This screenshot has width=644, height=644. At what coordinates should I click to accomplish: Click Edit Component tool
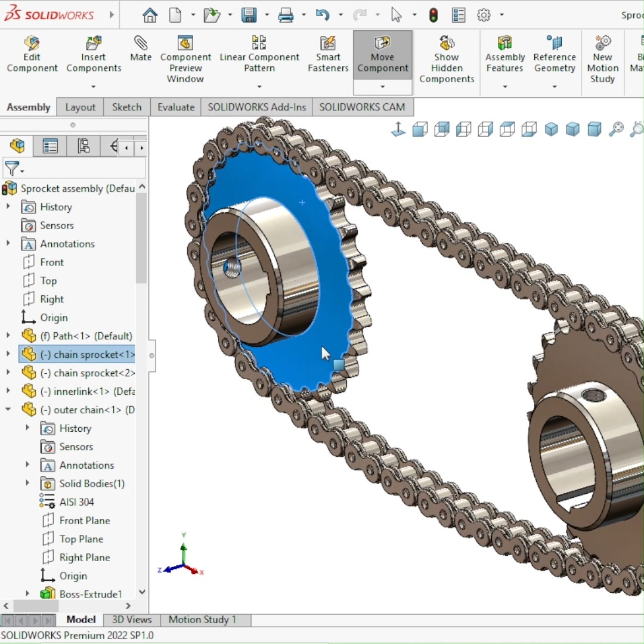coord(32,54)
